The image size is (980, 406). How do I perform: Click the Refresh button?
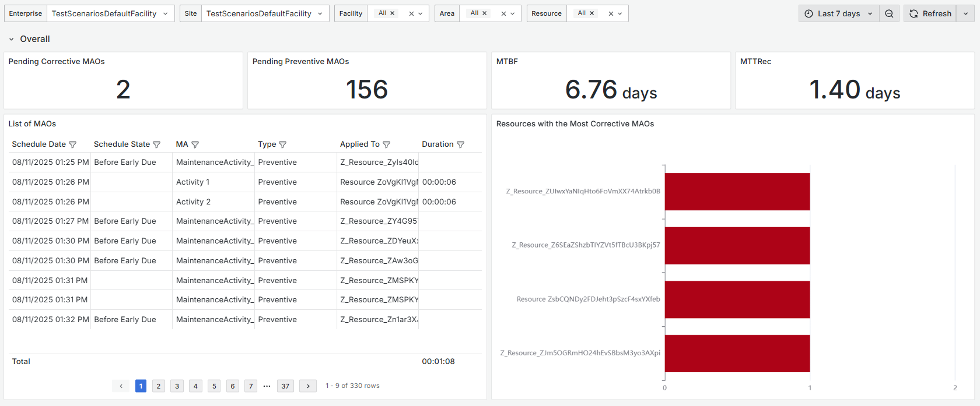click(930, 14)
